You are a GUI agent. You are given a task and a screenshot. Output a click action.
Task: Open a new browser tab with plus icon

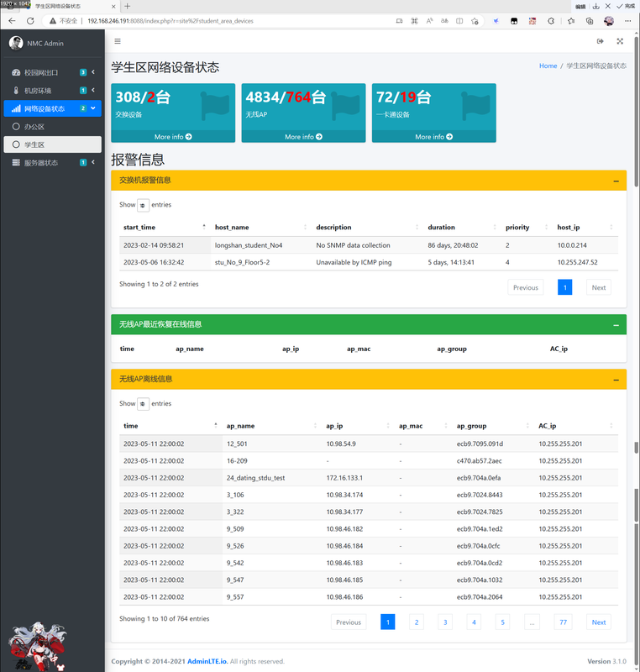coord(127,6)
